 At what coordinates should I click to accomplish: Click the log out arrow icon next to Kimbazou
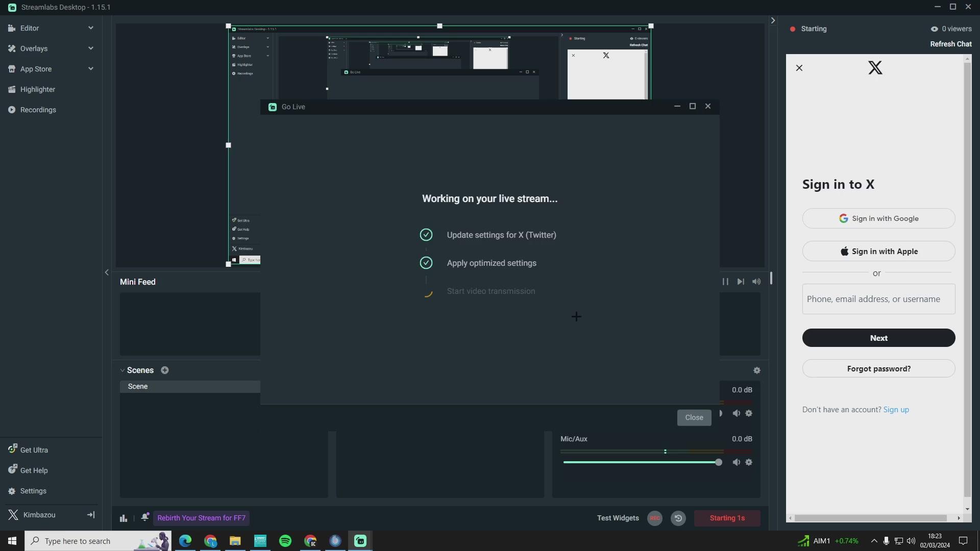(x=91, y=515)
